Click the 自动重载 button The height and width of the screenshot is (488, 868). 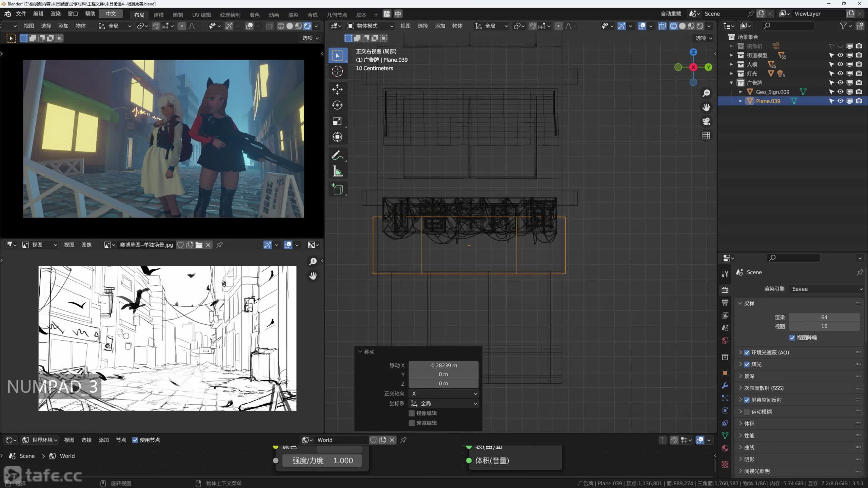pos(671,14)
